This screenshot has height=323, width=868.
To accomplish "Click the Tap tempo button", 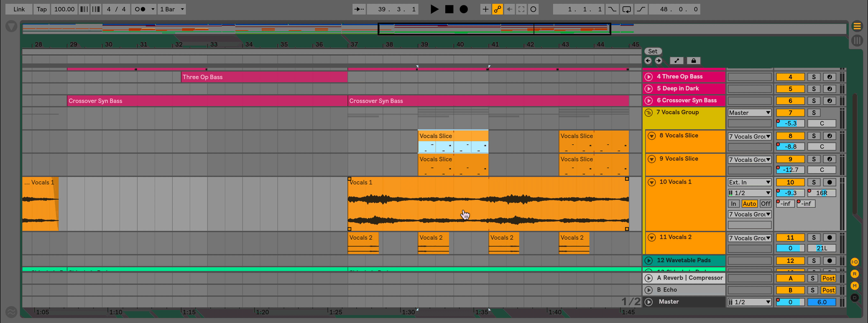I will (x=42, y=9).
